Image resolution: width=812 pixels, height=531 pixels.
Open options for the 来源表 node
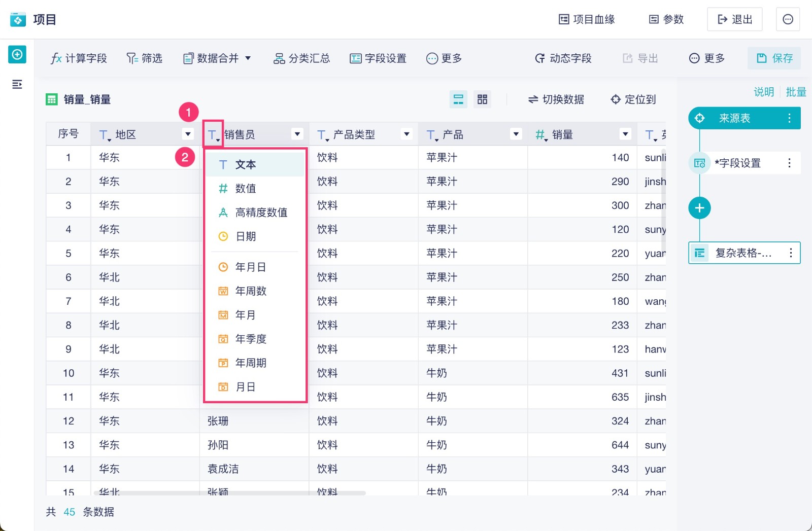pyautogui.click(x=789, y=118)
